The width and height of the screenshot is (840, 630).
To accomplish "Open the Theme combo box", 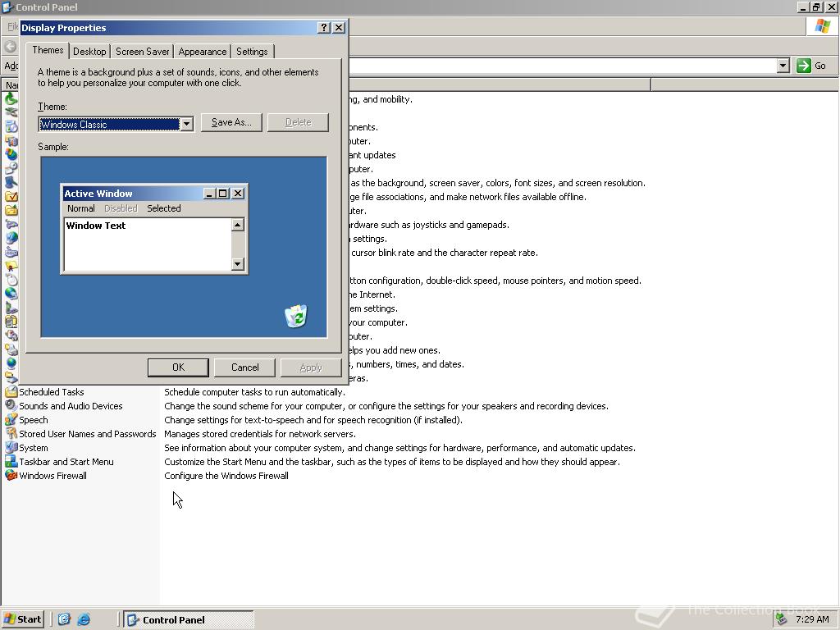I will [x=186, y=125].
